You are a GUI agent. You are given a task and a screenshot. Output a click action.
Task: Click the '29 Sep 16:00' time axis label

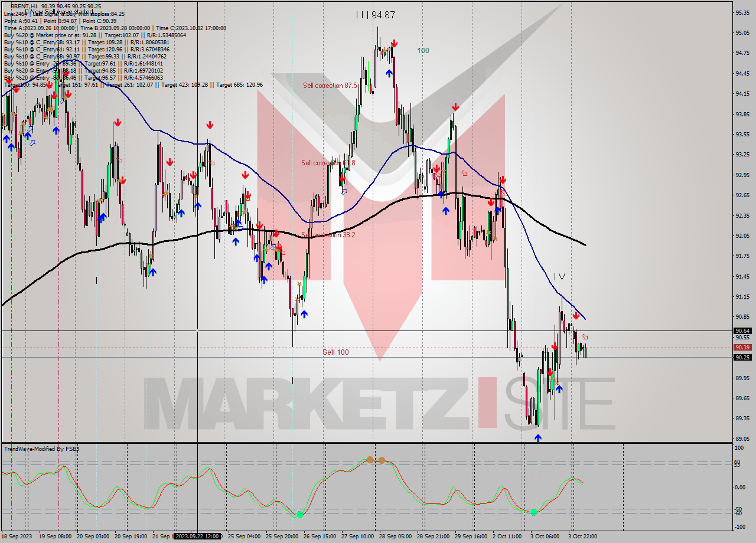pyautogui.click(x=471, y=537)
